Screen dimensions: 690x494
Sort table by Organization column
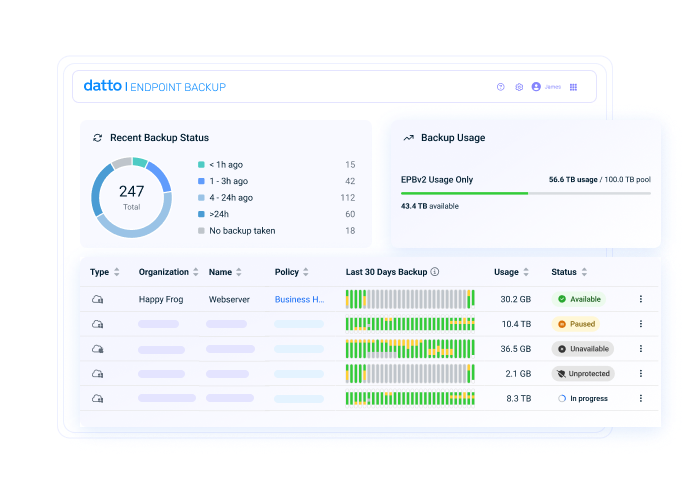pyautogui.click(x=196, y=272)
